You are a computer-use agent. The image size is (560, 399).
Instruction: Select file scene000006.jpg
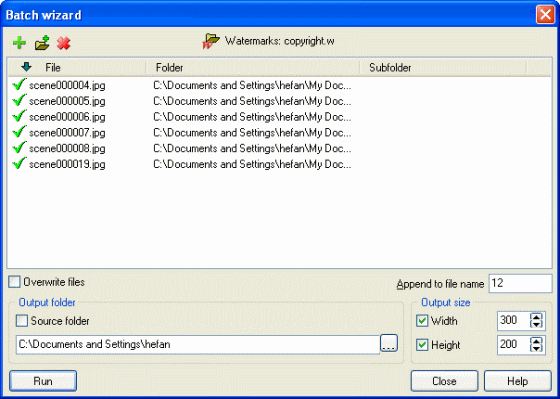pos(67,117)
